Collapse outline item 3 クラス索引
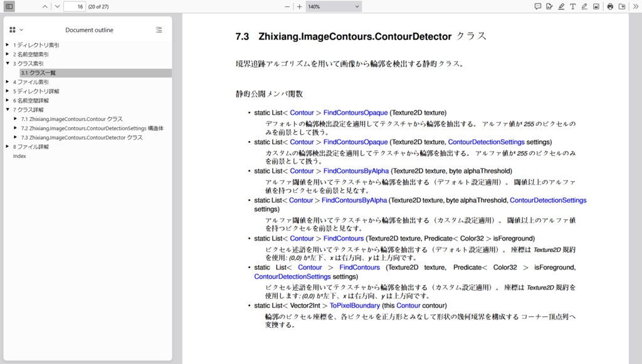The width and height of the screenshot is (642, 364). click(8, 63)
